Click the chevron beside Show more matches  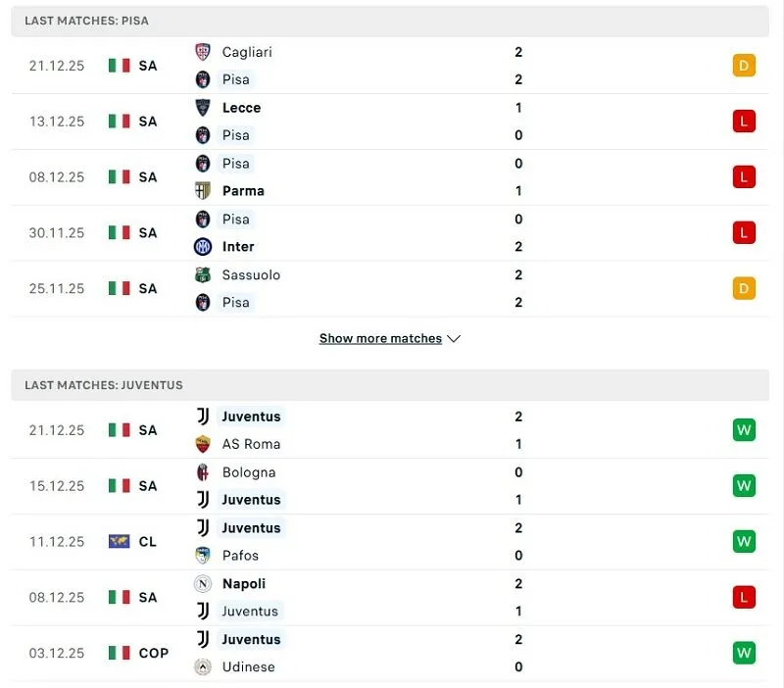click(x=453, y=338)
